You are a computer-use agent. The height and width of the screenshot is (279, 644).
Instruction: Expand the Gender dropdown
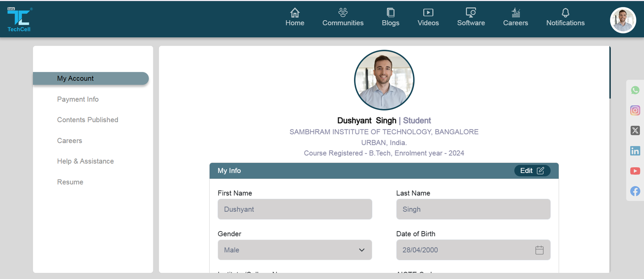295,250
